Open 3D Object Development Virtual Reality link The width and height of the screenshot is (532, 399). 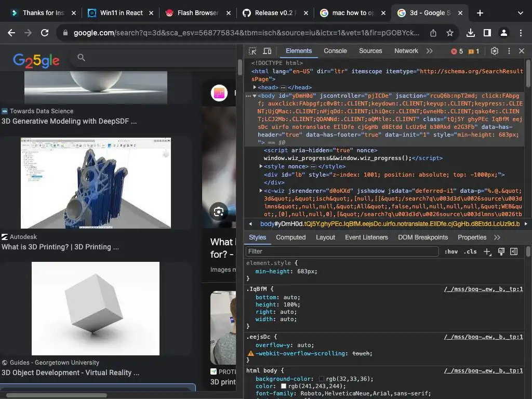tap(71, 373)
